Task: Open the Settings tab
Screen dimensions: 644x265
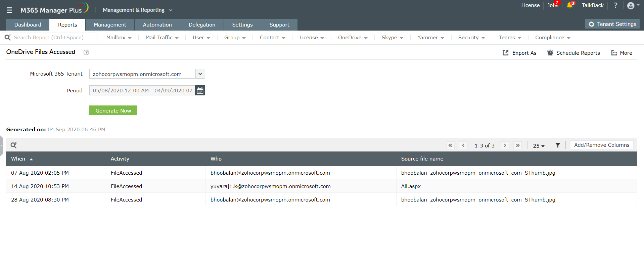Action: [x=242, y=25]
